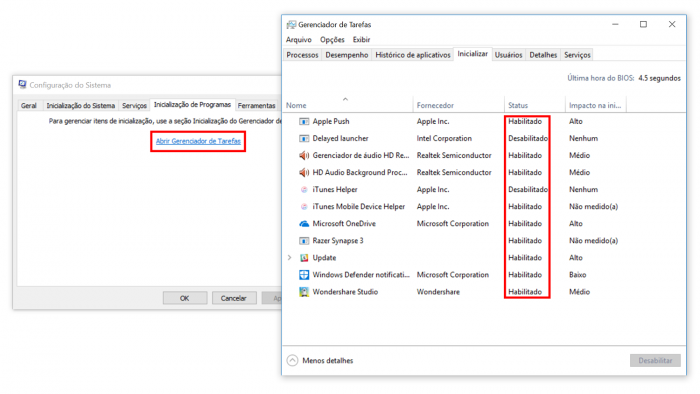The image size is (700, 394).
Task: Select the iTunes Helper entry name
Action: click(335, 190)
